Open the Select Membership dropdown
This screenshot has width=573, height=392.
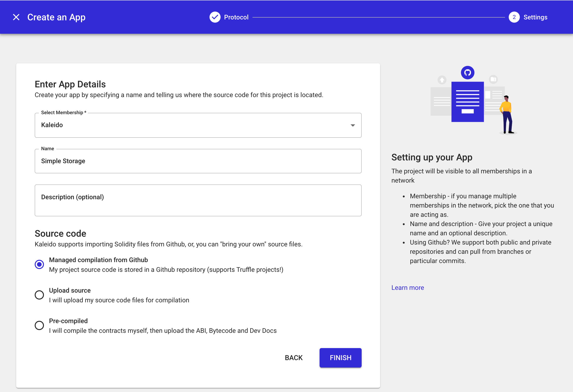(198, 125)
